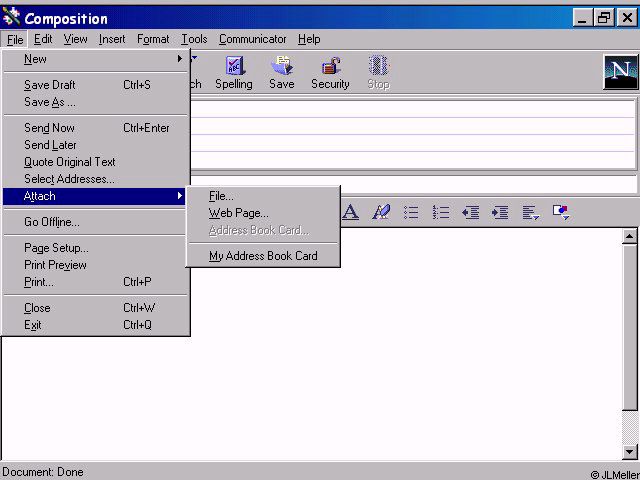Choose Print Preview menu item

[95, 265]
